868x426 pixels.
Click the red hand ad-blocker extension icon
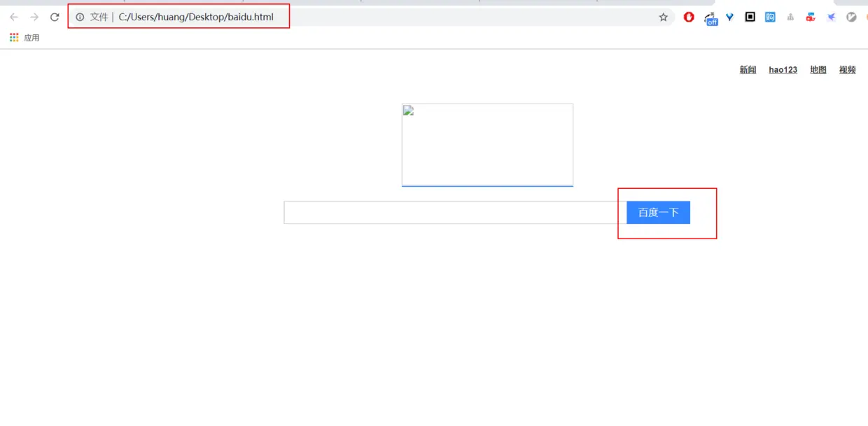tap(689, 17)
